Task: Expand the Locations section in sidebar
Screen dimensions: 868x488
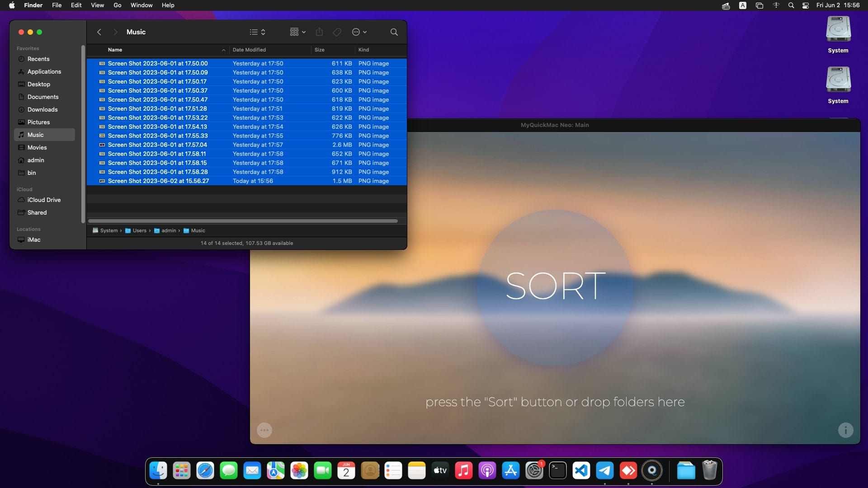Action: tap(28, 229)
